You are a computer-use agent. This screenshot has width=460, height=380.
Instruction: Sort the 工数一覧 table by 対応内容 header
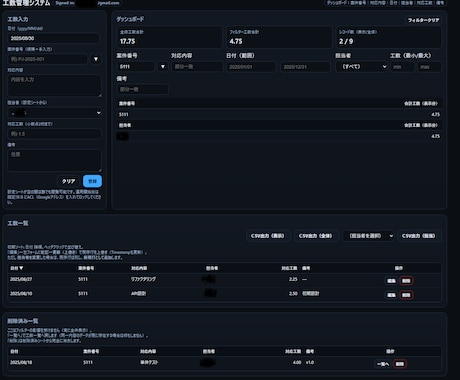point(139,268)
